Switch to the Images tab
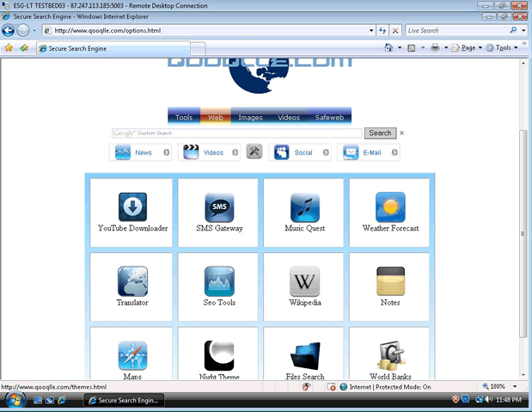The width and height of the screenshot is (532, 412). pos(250,117)
